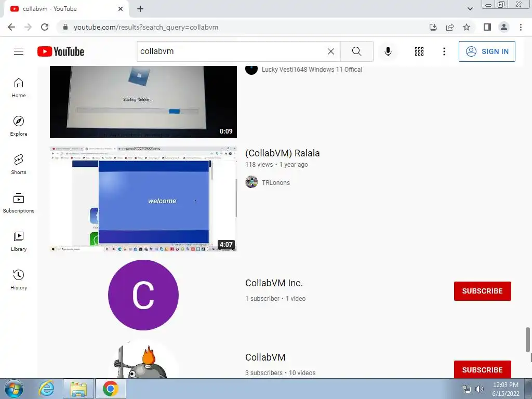
Task: Launch Internet Explorer from the taskbar
Action: tap(46, 389)
